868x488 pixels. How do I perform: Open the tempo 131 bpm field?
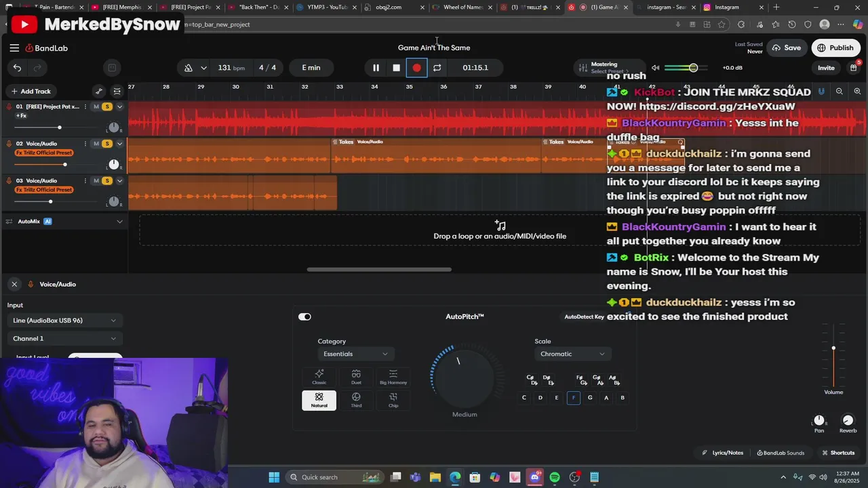tap(231, 68)
